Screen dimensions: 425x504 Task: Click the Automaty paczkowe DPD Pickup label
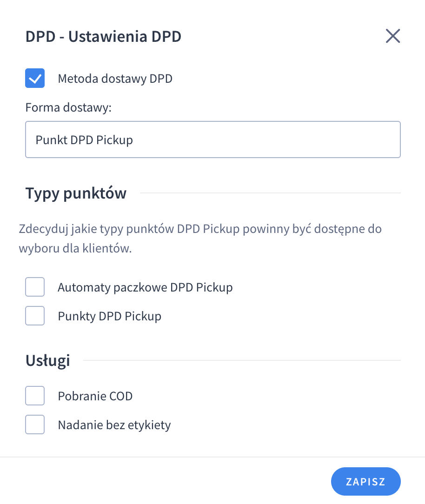click(145, 287)
